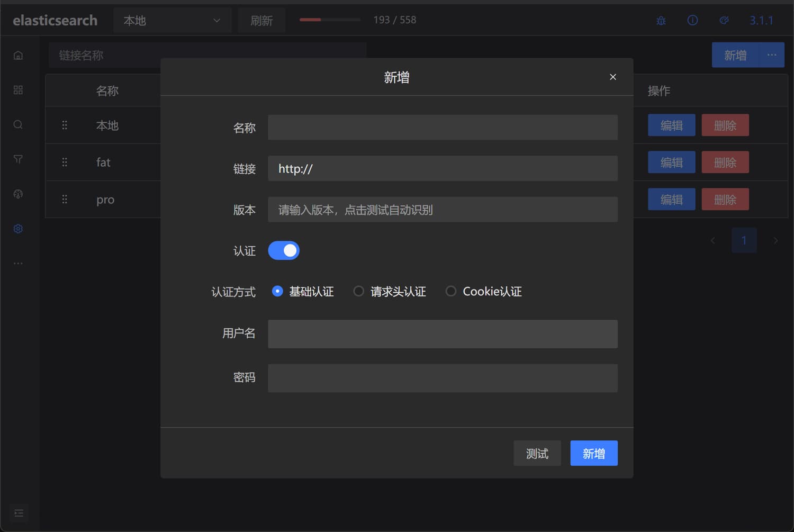Screen dimensions: 794x532
Task: Select the 请求头认证 radio option
Action: point(358,292)
